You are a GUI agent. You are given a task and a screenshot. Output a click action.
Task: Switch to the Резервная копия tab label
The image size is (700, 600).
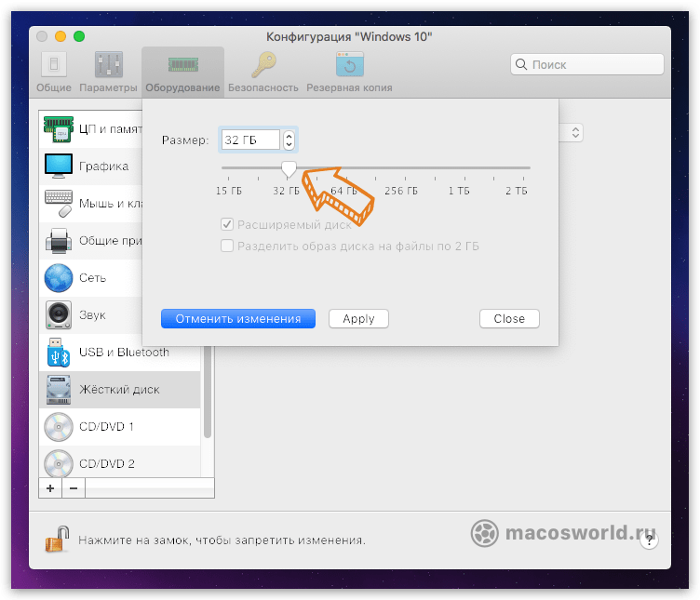pyautogui.click(x=350, y=87)
